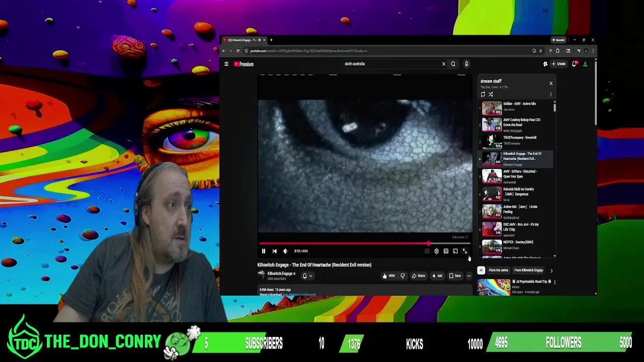Open a new browser tab
The width and height of the screenshot is (644, 362).
[x=271, y=40]
